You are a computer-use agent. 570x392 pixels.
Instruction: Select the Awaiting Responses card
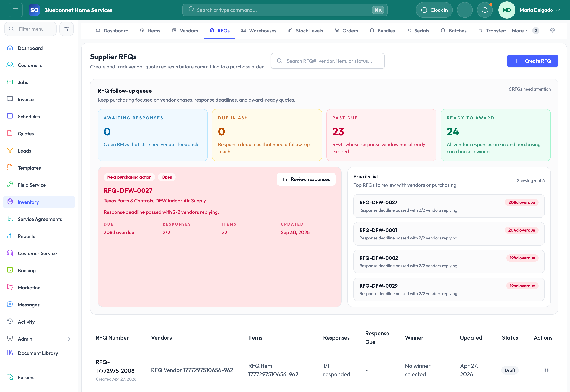[x=152, y=135]
